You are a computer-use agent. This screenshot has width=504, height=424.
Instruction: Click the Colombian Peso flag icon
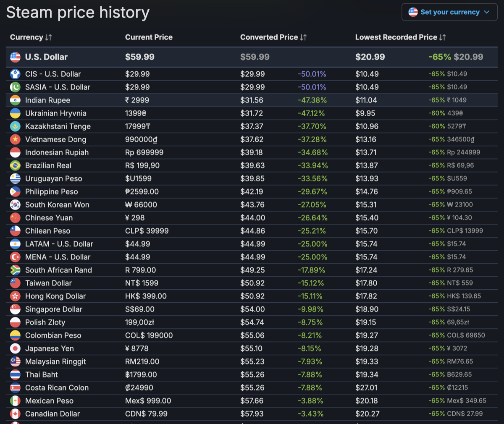[x=15, y=335]
